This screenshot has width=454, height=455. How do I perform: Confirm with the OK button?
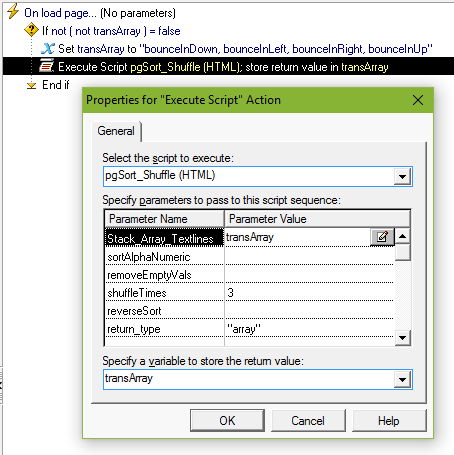pos(227,421)
